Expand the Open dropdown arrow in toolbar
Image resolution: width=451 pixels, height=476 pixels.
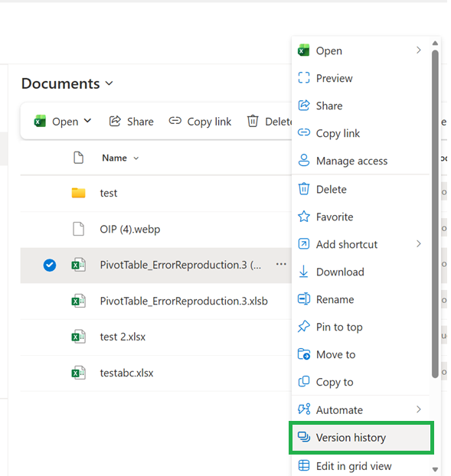pos(87,121)
